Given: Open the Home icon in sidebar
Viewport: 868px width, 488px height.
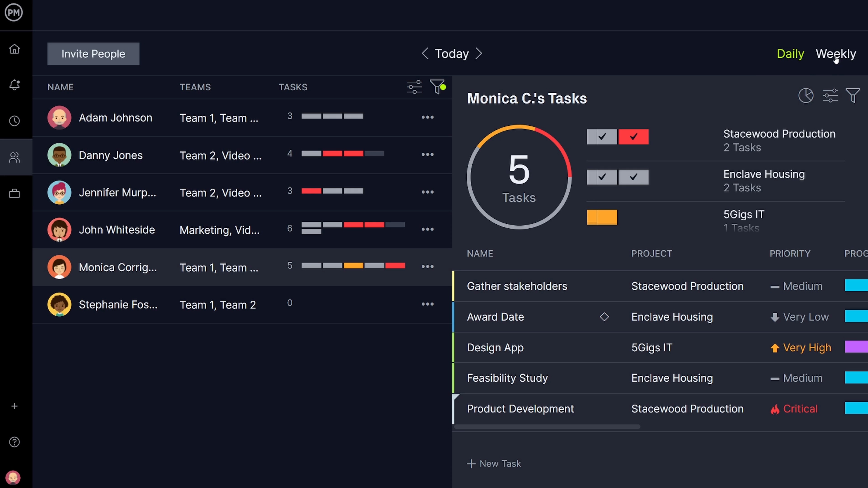Looking at the screenshot, I should coord(14,49).
